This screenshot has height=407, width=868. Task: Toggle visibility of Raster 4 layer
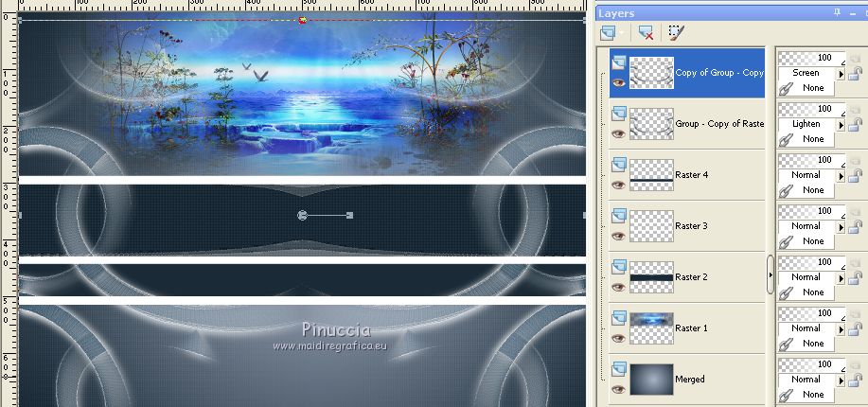pos(618,185)
